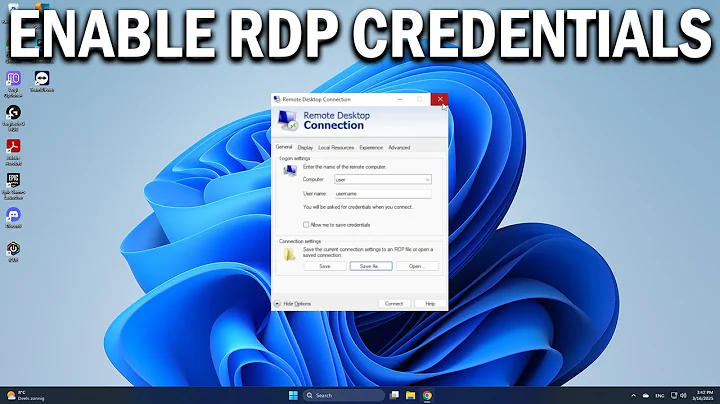
Task: Open the Windows Start menu
Action: click(293, 395)
